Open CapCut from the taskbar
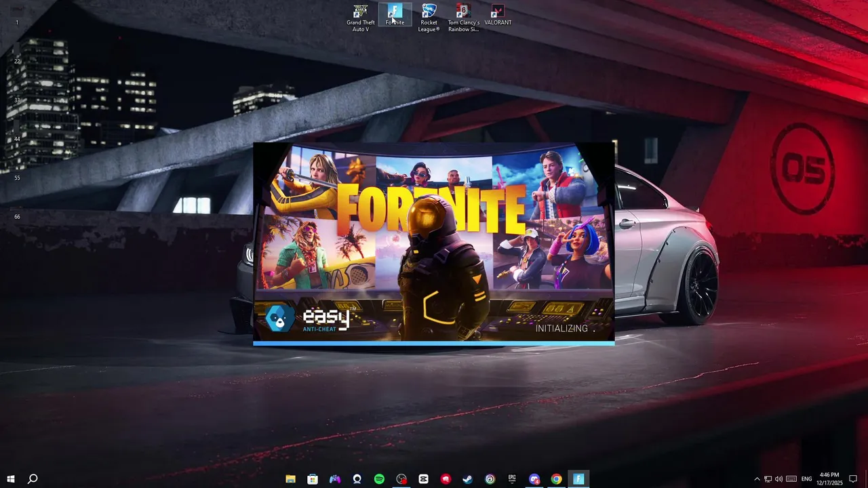Screen dimensions: 868x488 tap(424, 479)
